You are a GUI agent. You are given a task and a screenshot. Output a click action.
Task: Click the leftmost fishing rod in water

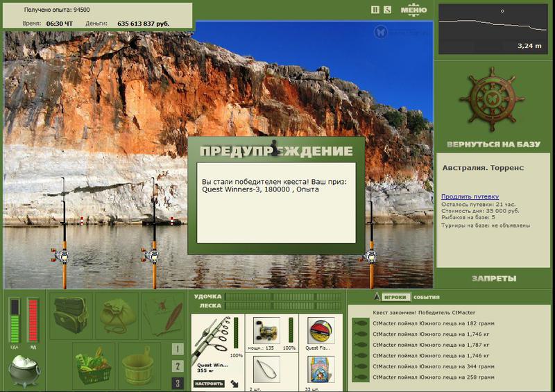[x=63, y=233]
